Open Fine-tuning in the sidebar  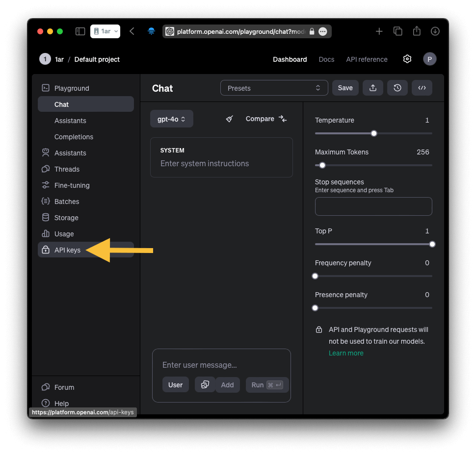pyautogui.click(x=86, y=185)
